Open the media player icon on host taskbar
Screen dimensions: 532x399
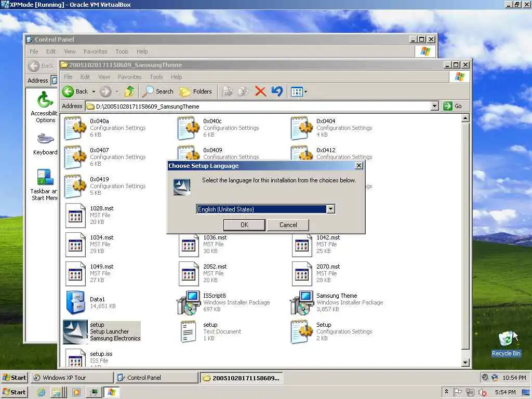[x=76, y=393]
